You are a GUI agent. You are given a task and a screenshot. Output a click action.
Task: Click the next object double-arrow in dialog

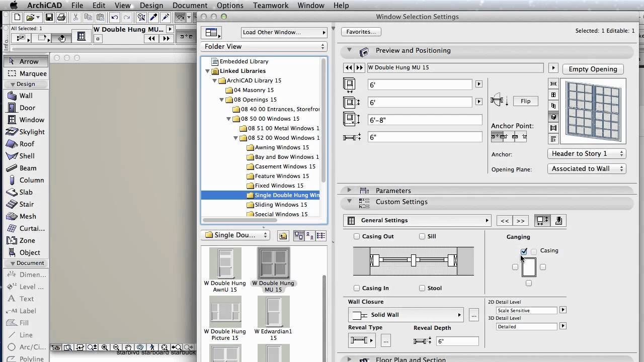pos(359,67)
